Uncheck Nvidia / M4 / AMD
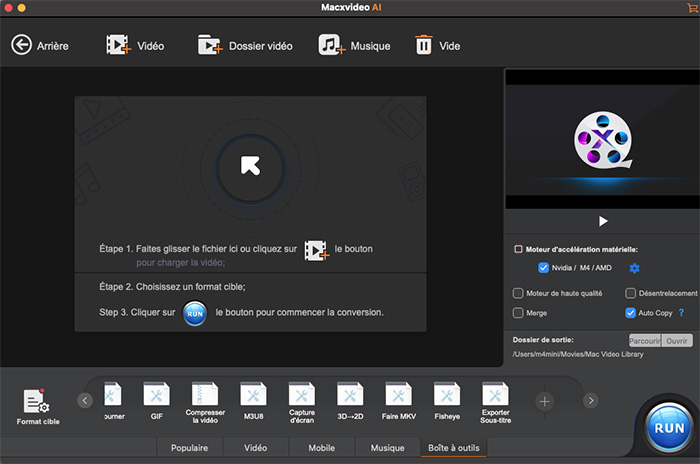 [x=543, y=268]
